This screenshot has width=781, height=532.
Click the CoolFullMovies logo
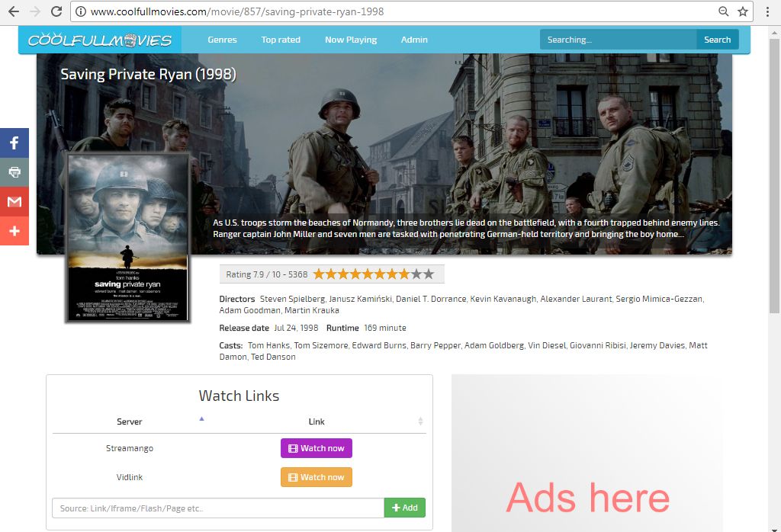100,40
